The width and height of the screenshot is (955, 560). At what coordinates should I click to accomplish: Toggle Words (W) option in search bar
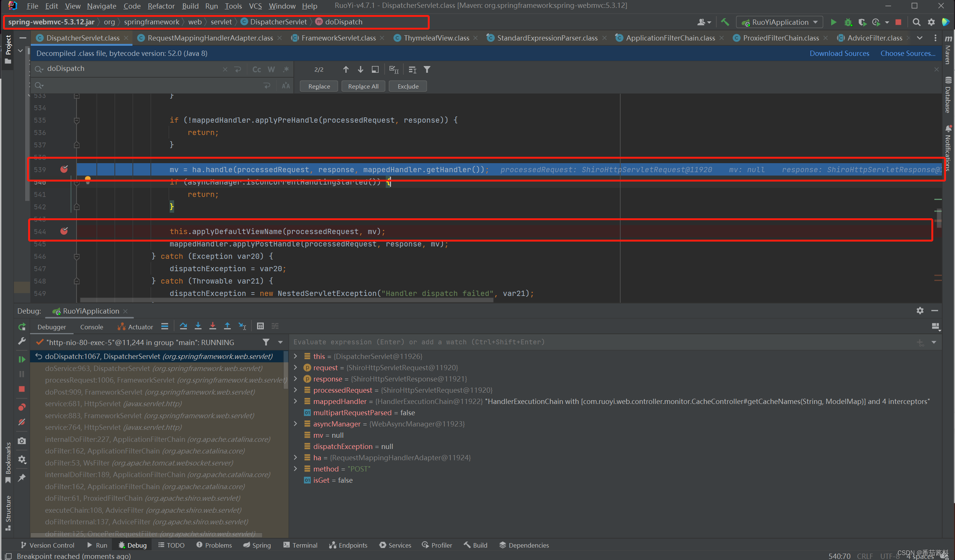(x=271, y=69)
